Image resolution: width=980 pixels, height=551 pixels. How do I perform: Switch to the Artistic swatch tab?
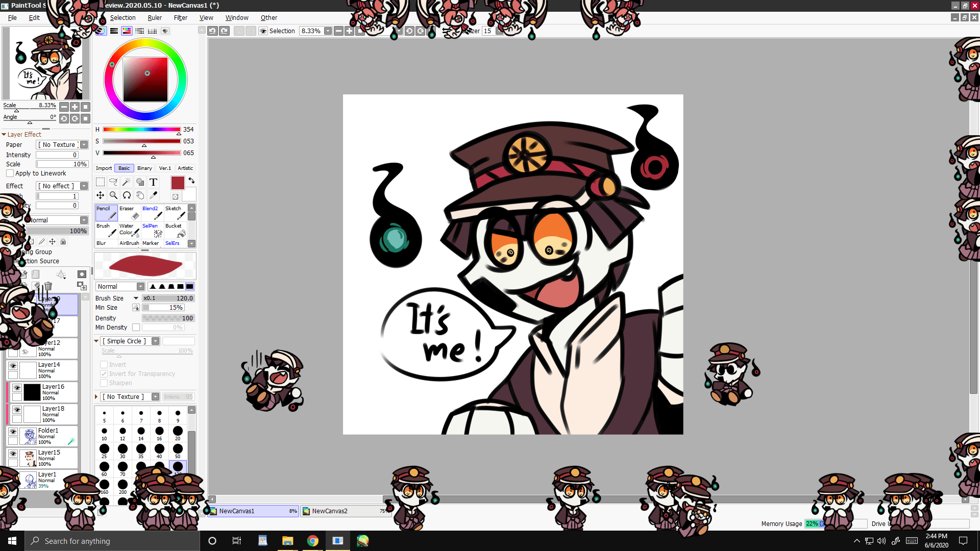(185, 168)
